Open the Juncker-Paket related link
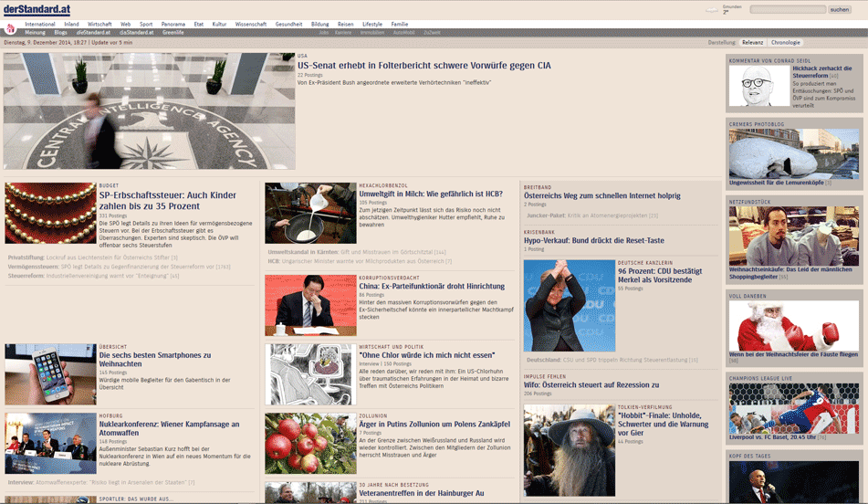The width and height of the screenshot is (868, 504). tap(592, 215)
